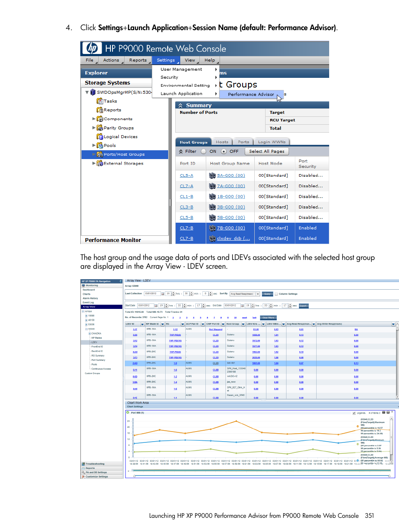Select the filter ON radio button

click(204, 152)
